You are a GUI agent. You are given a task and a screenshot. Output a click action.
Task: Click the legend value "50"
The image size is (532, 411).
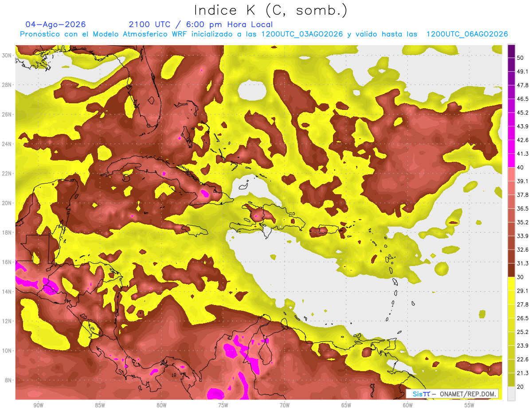tap(521, 57)
